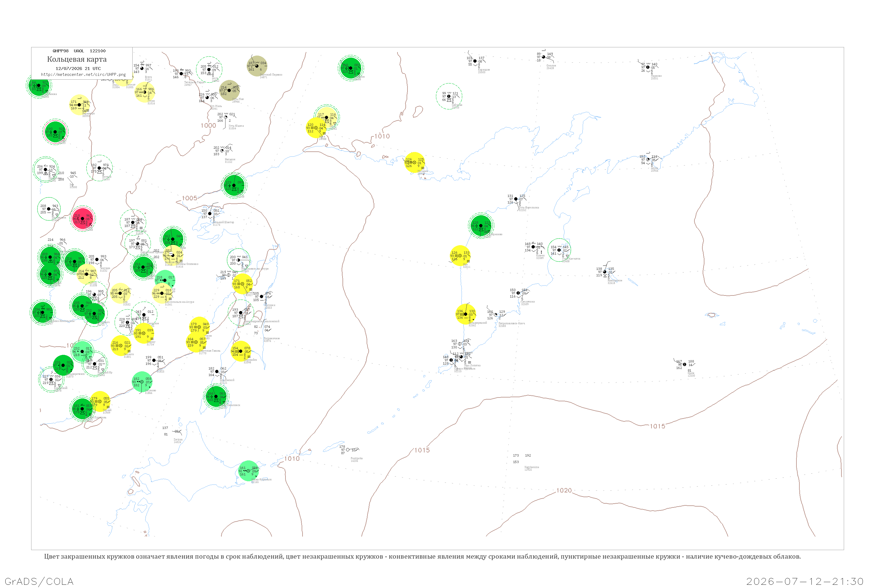Viewport: 882px width, 588px height.
Task: Click the green Южно-Сахалинск station circle
Action: tap(216, 396)
